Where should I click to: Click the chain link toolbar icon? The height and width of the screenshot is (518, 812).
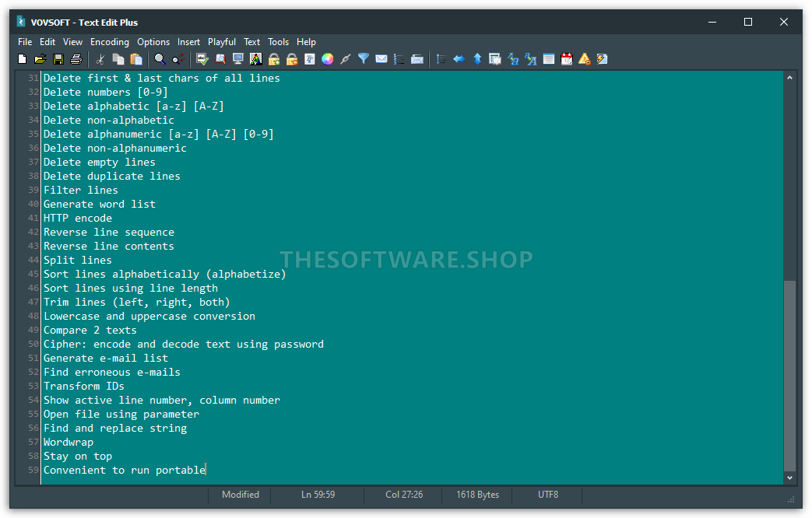(346, 59)
